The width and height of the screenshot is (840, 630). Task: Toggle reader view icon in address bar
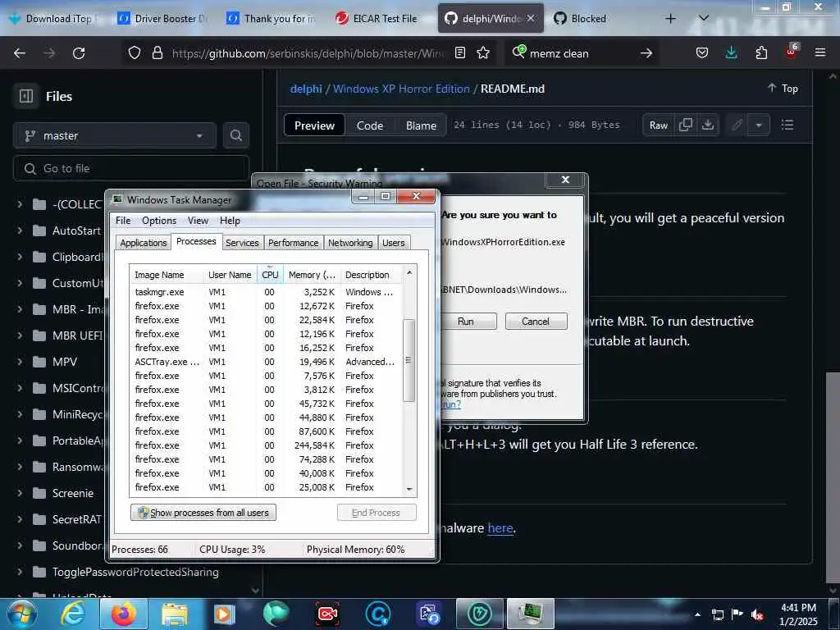point(459,52)
